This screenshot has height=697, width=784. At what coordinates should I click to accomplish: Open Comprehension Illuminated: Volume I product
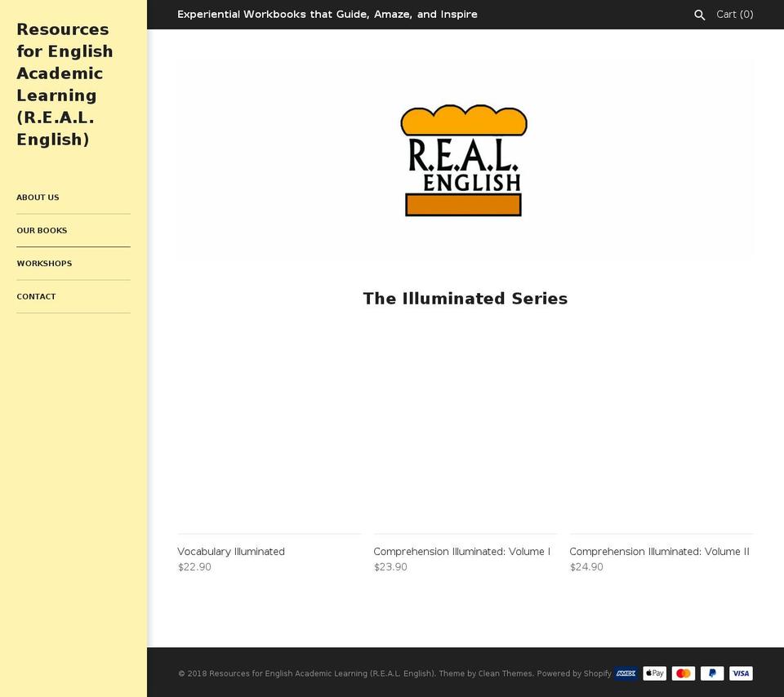(461, 552)
